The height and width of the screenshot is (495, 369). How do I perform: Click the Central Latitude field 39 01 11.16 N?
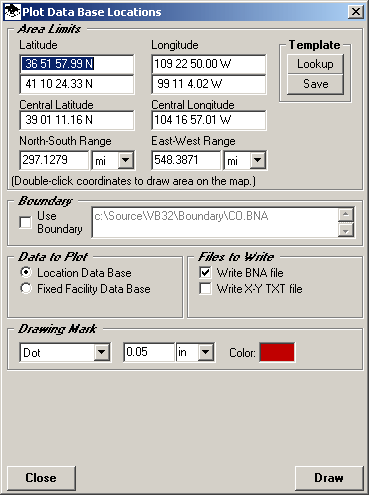pos(77,120)
